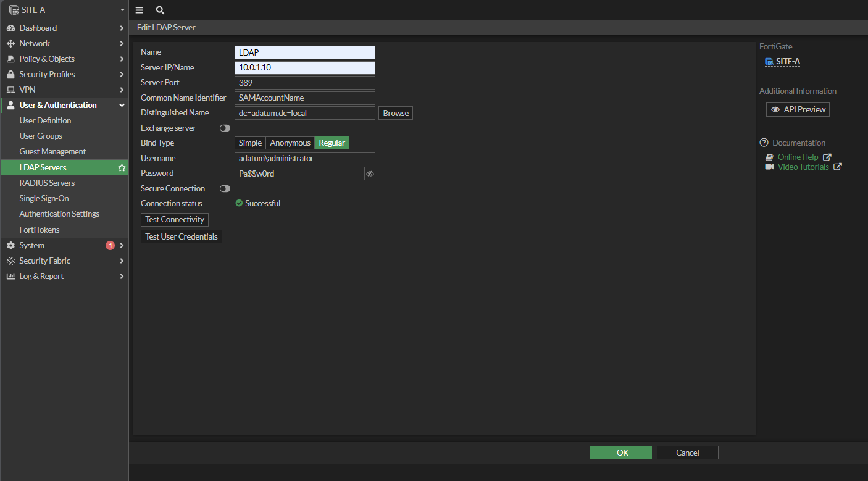Turn on the Secure Connection toggle
Screen dimensions: 868x481
coord(225,189)
